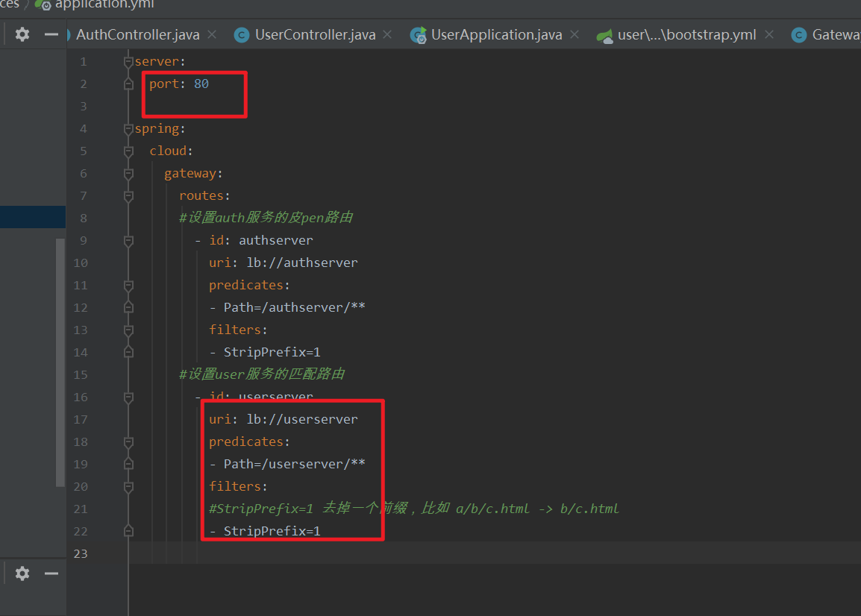Collapse the spring block at line 4

(x=128, y=129)
